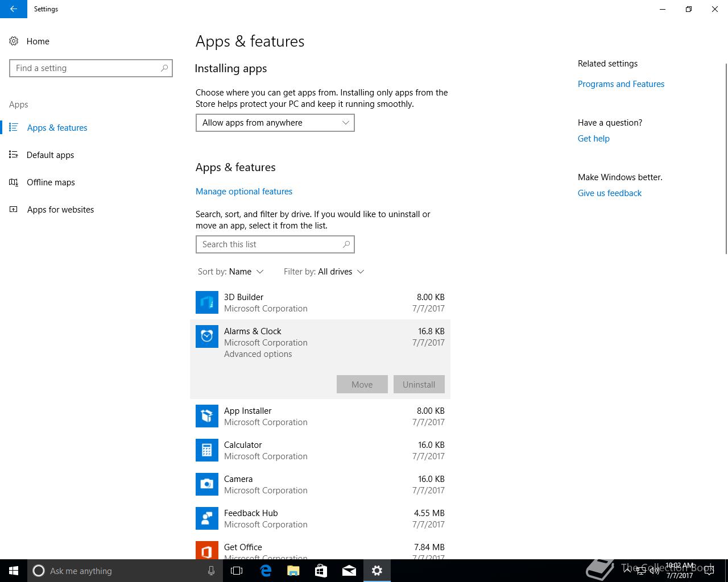The width and height of the screenshot is (728, 582).
Task: Click the 3D Builder app icon
Action: click(x=207, y=302)
